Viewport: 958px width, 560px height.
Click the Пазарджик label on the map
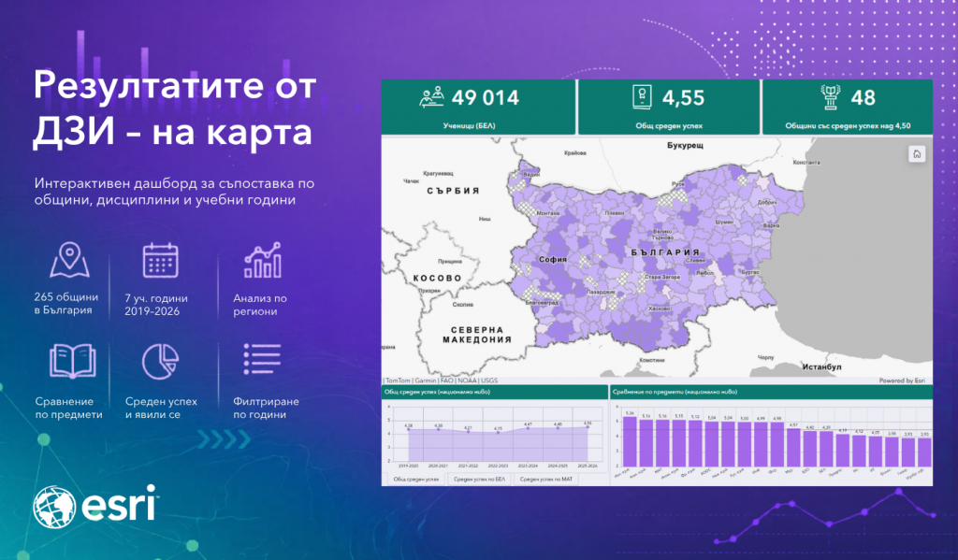point(601,292)
